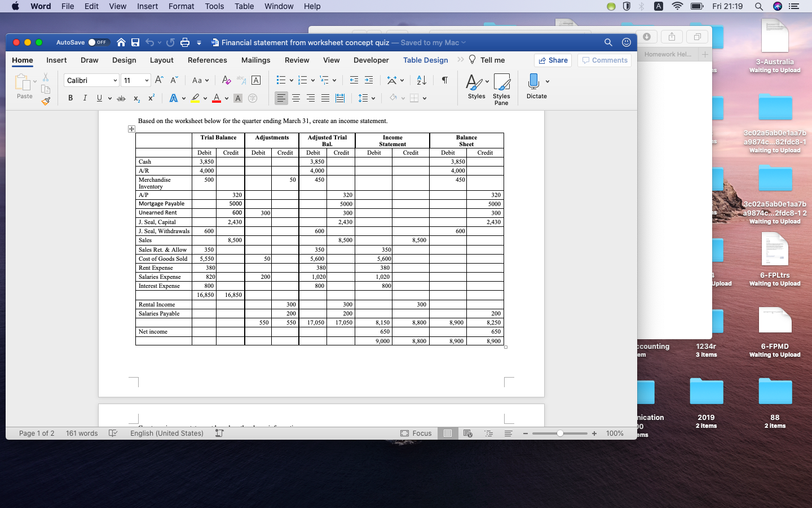Open the font size dropdown
Viewport: 812px width, 508px height.
point(146,80)
